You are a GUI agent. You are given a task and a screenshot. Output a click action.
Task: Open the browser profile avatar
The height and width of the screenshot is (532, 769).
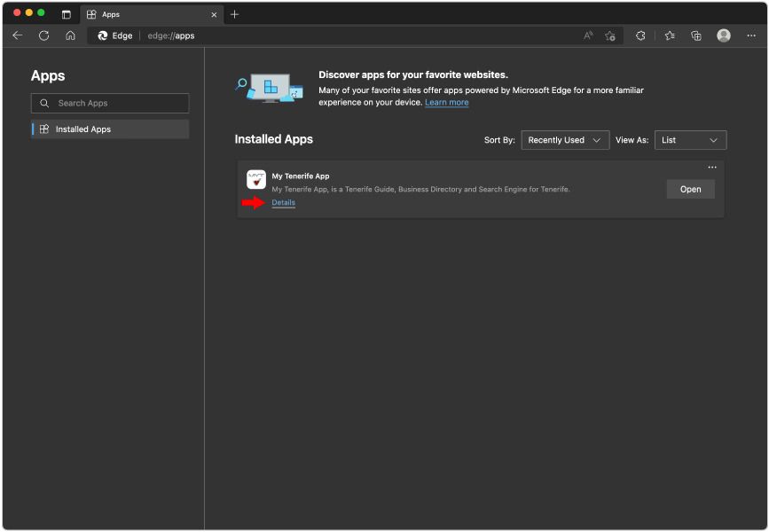point(723,35)
